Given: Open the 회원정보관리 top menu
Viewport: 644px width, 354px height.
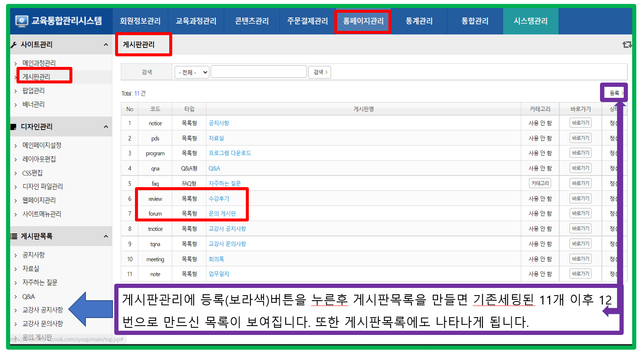Looking at the screenshot, I should tap(140, 21).
